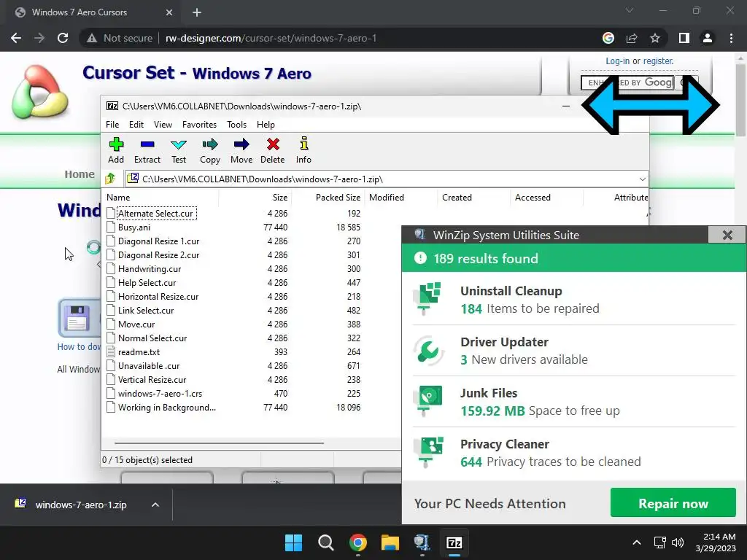Viewport: 747px width, 560px height.
Task: Open the Home link on the website
Action: point(80,174)
